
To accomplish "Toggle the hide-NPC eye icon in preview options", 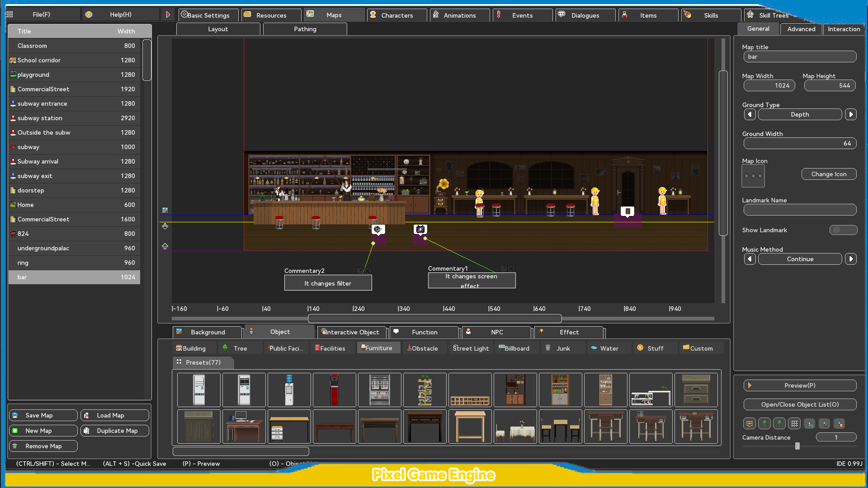I will (840, 424).
